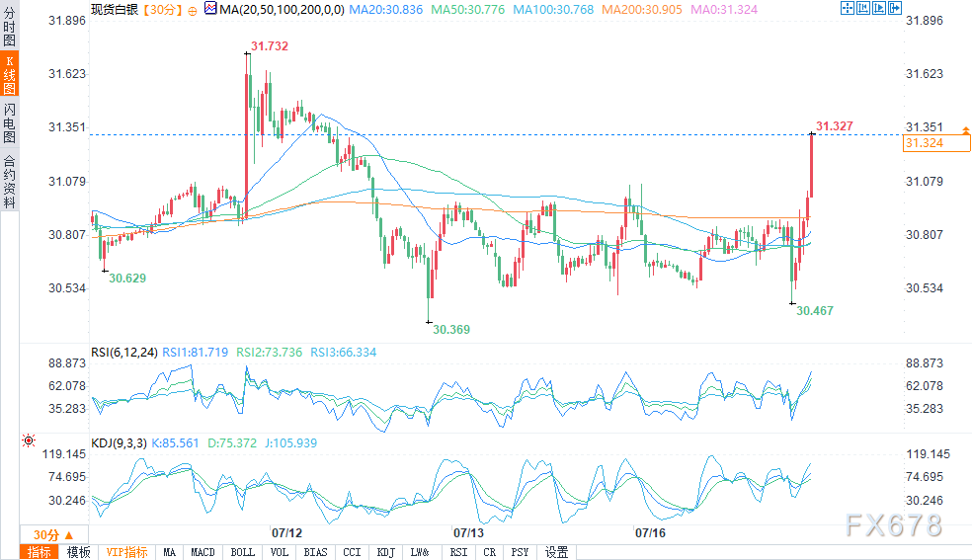Click the MA200:30.905 value label
The width and height of the screenshot is (972, 560).
coord(642,10)
